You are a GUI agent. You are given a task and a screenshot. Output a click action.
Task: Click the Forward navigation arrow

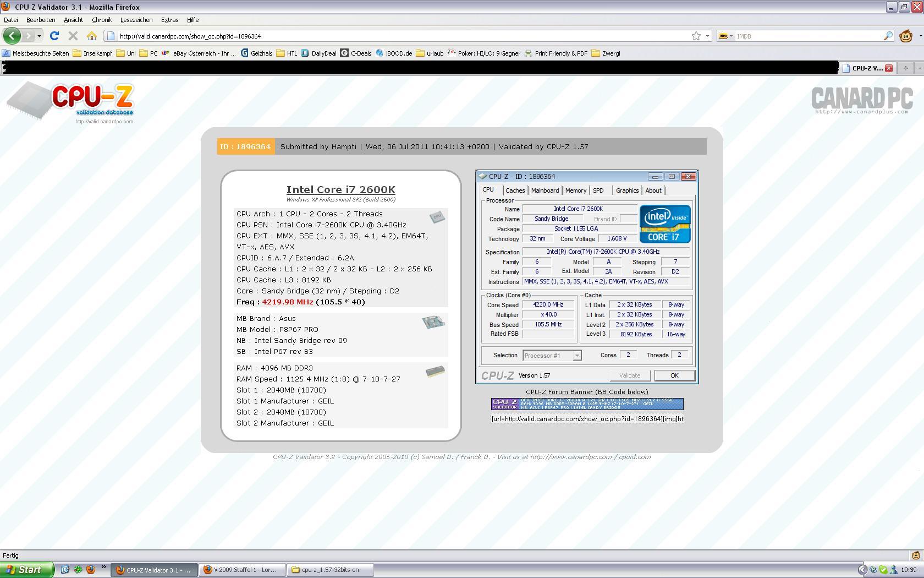click(x=28, y=36)
